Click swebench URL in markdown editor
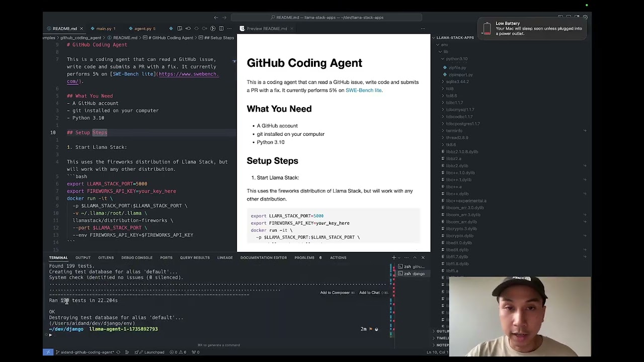644x362 pixels. pos(188,74)
